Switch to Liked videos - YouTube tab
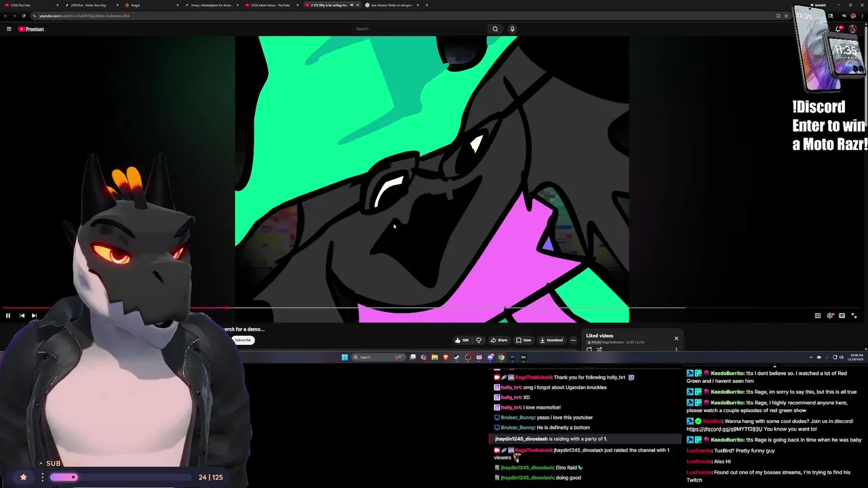The image size is (868, 488). [271, 5]
